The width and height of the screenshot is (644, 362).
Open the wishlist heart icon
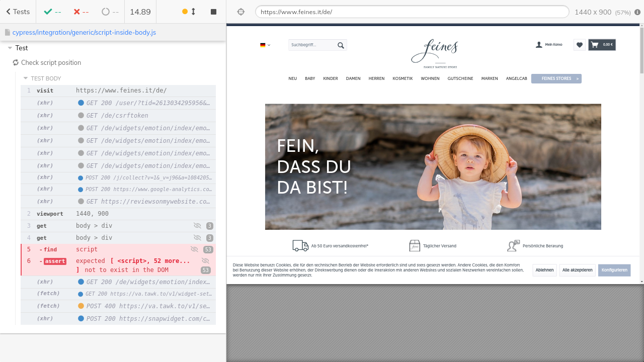579,45
